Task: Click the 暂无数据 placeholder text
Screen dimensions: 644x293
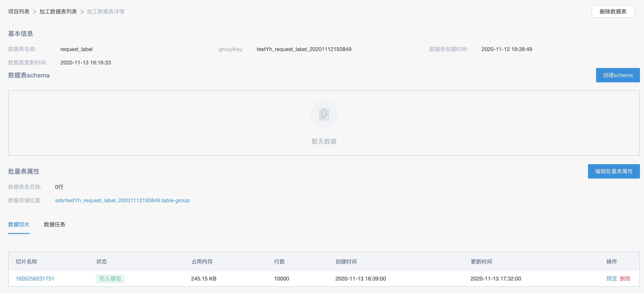Action: coord(324,141)
